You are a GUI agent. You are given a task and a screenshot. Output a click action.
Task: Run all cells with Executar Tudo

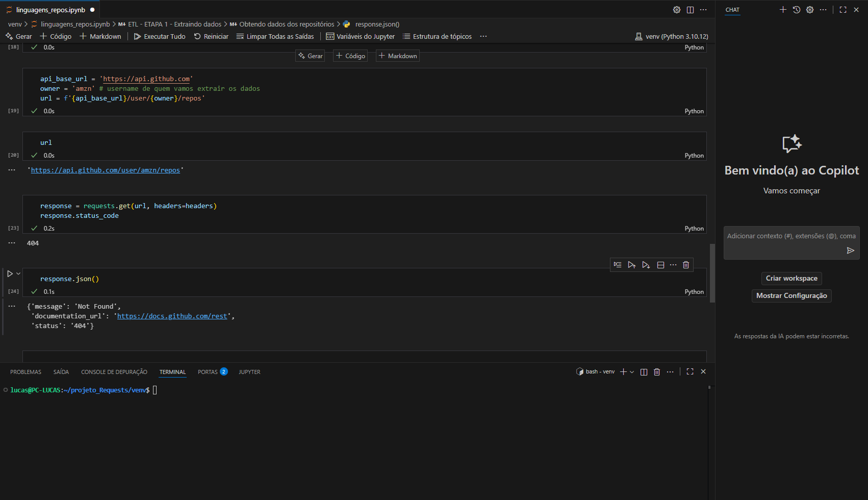160,36
